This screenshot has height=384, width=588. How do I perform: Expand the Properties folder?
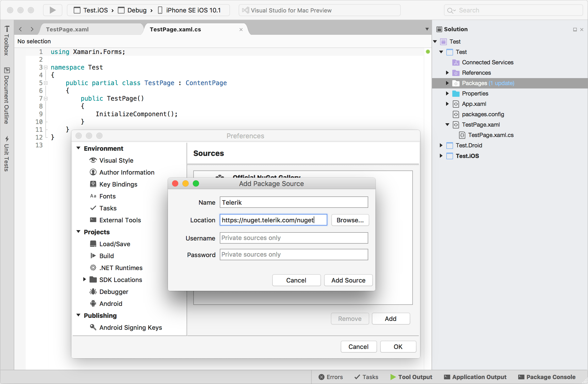pyautogui.click(x=447, y=93)
